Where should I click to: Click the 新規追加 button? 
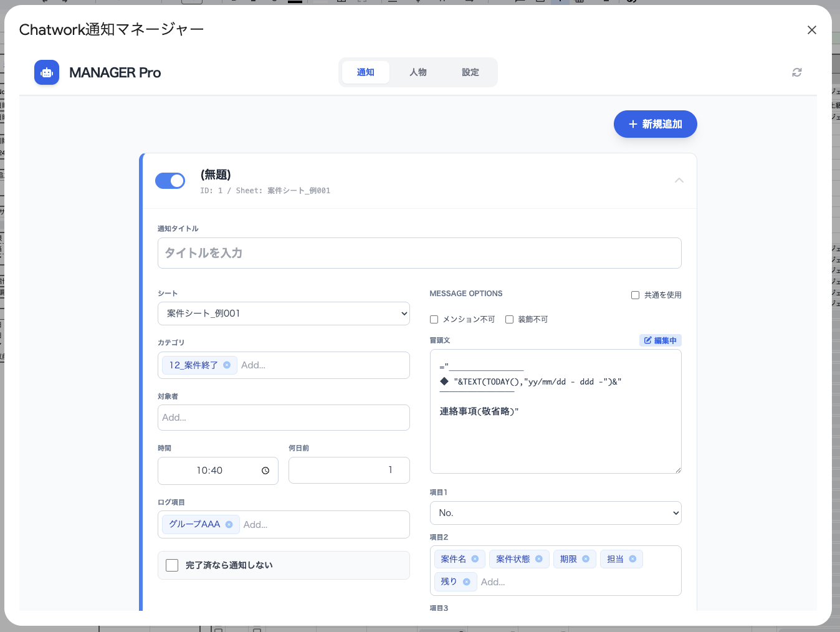pyautogui.click(x=655, y=124)
